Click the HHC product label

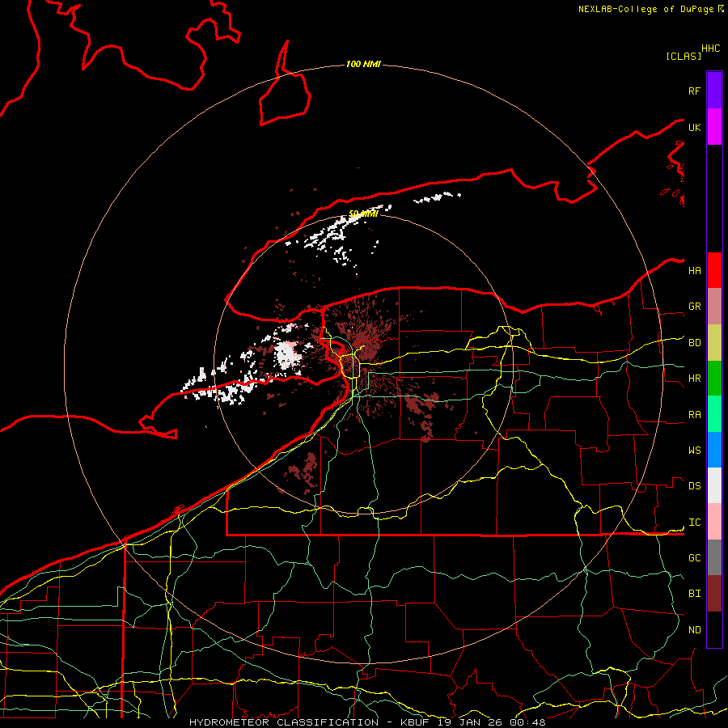(x=711, y=49)
